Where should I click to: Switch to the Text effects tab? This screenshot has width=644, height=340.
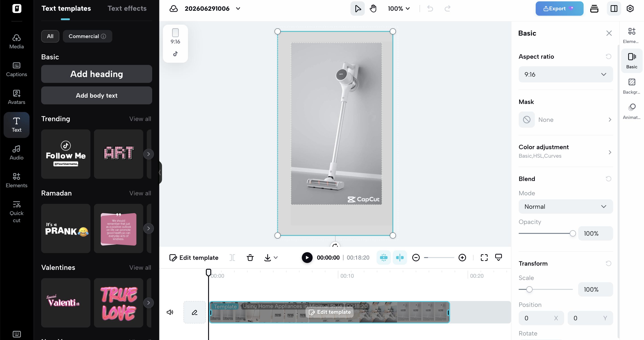pos(127,9)
